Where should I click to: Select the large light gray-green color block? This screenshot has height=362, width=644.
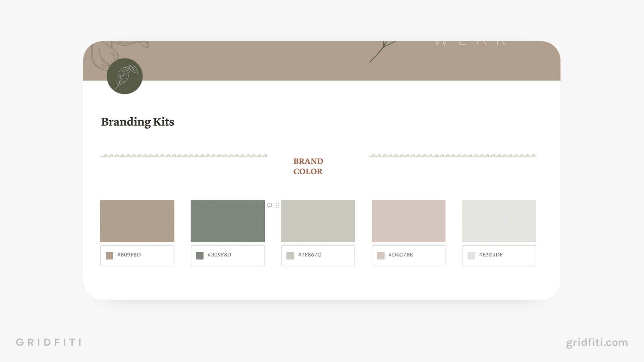318,221
